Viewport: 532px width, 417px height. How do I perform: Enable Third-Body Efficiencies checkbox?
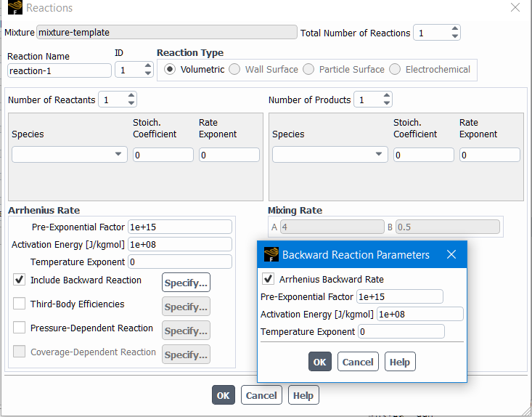coord(19,303)
